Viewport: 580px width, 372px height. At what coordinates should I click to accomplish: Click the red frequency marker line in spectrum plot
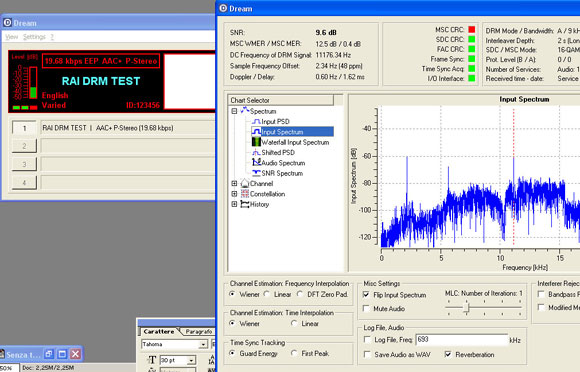pyautogui.click(x=513, y=177)
